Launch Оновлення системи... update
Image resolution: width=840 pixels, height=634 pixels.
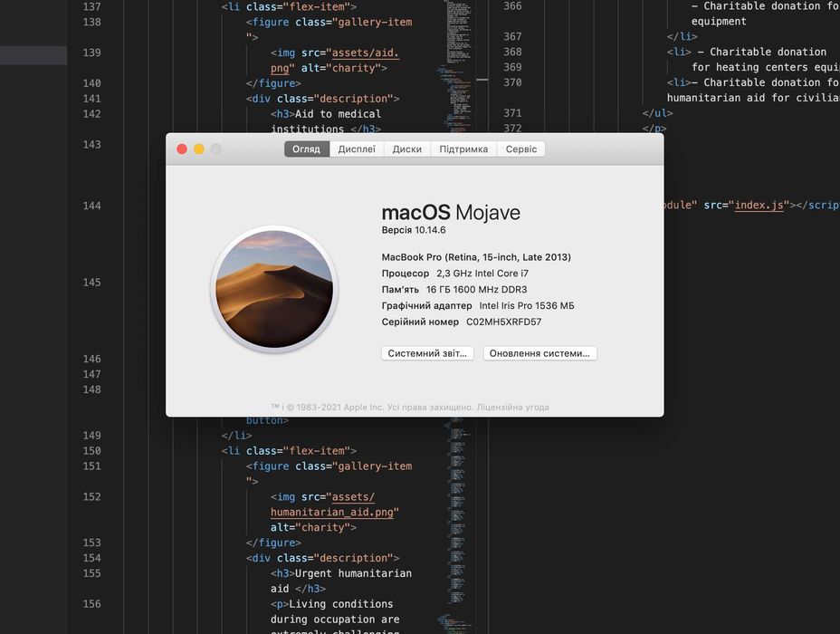540,353
